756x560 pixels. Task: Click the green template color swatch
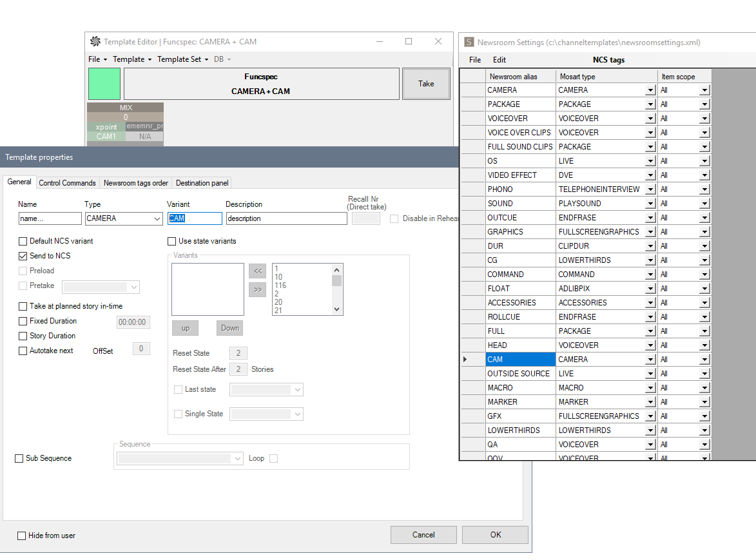tap(104, 84)
